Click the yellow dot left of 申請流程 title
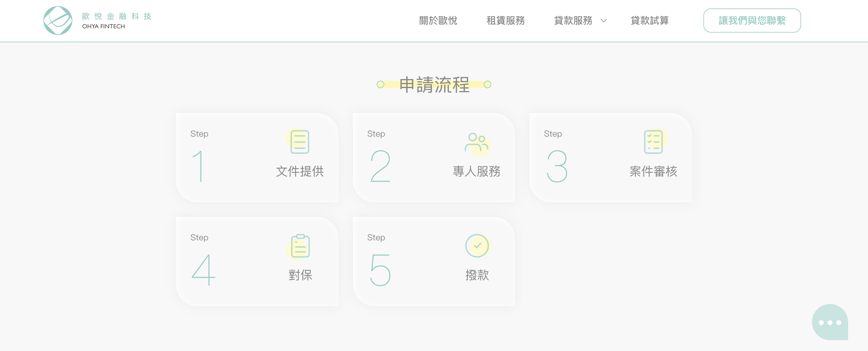Image resolution: width=868 pixels, height=351 pixels. (381, 85)
